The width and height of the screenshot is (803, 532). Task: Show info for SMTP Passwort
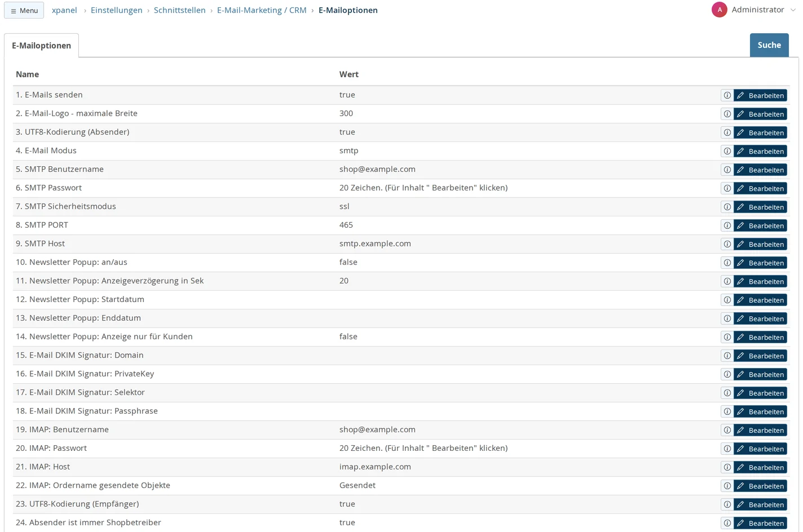[x=727, y=188]
